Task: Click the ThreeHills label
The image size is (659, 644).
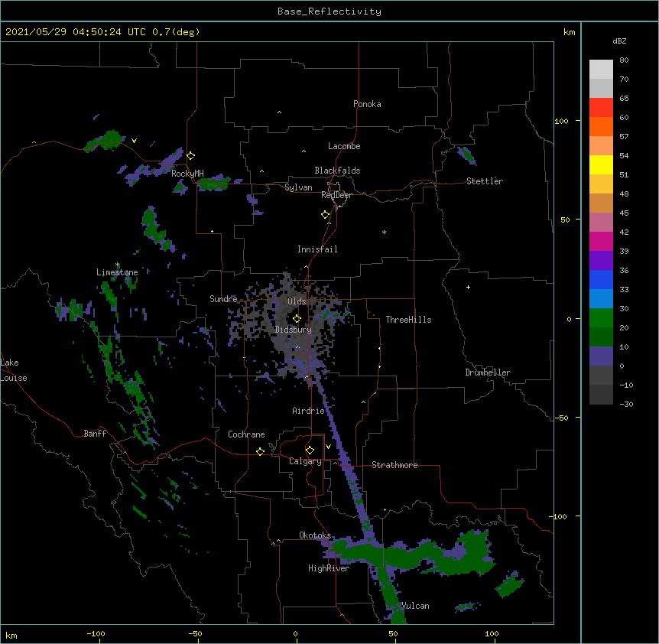Action: coord(408,320)
